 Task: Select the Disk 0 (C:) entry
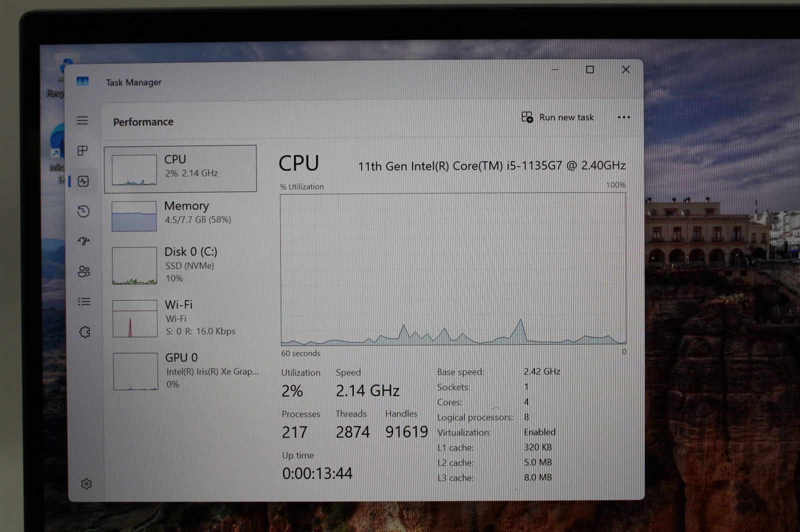pos(181,265)
